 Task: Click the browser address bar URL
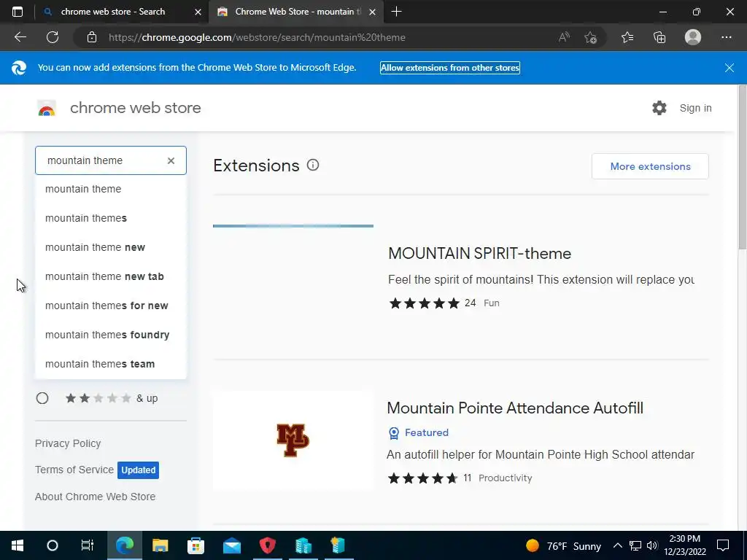click(257, 37)
